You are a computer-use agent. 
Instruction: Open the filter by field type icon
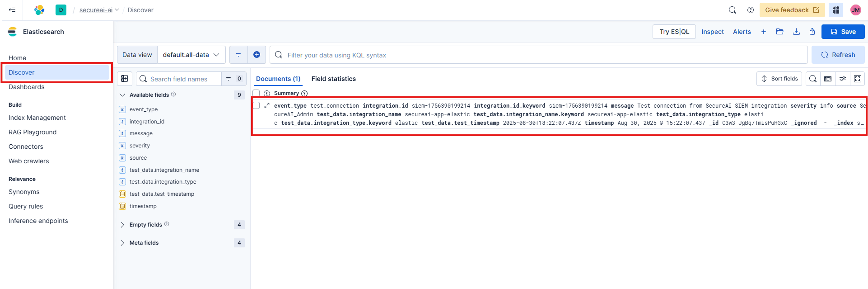click(233, 79)
